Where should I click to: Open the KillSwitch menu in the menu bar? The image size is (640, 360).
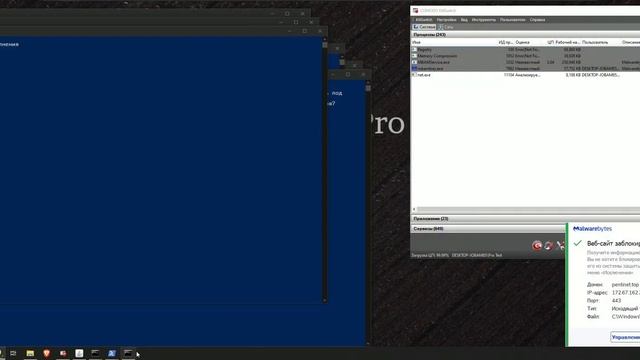click(424, 20)
